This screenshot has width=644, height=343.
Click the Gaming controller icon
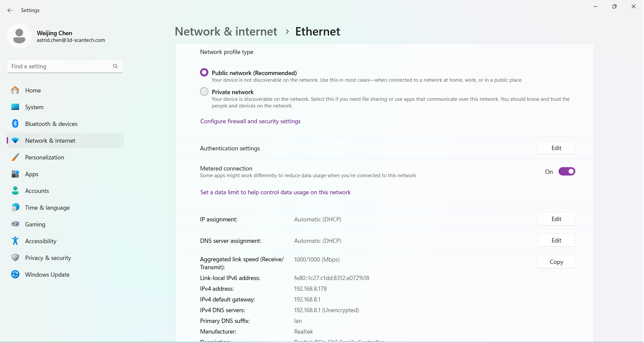point(15,224)
